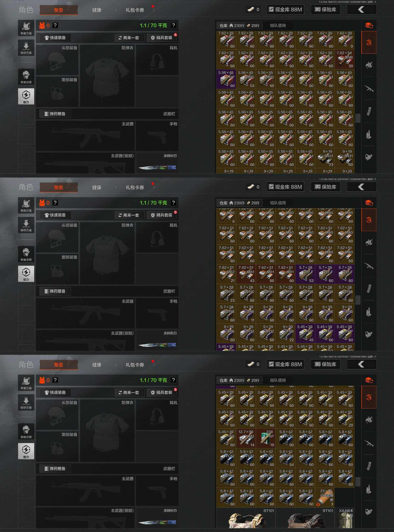This screenshot has width=394, height=532.
Task: Select the 5.8×42 DVP88 stack of 54
Action: coord(286,458)
